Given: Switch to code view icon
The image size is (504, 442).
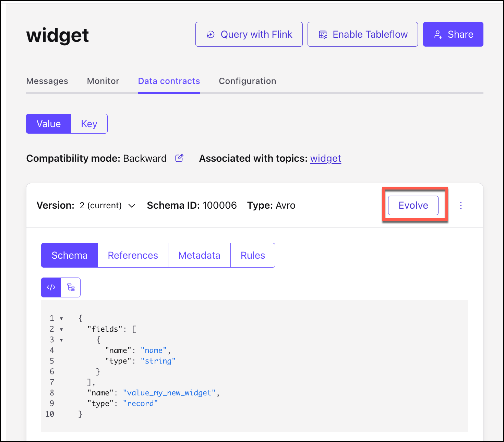Looking at the screenshot, I should point(51,287).
